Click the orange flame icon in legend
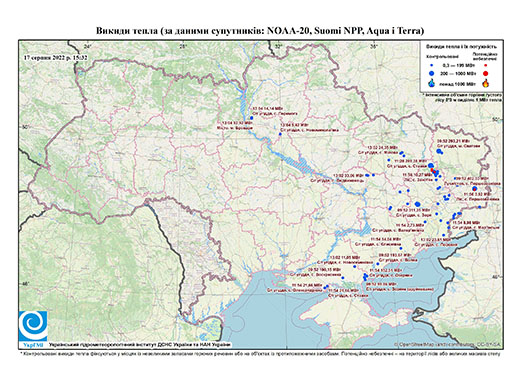Viewport: 520px width, 368px height. point(486,83)
